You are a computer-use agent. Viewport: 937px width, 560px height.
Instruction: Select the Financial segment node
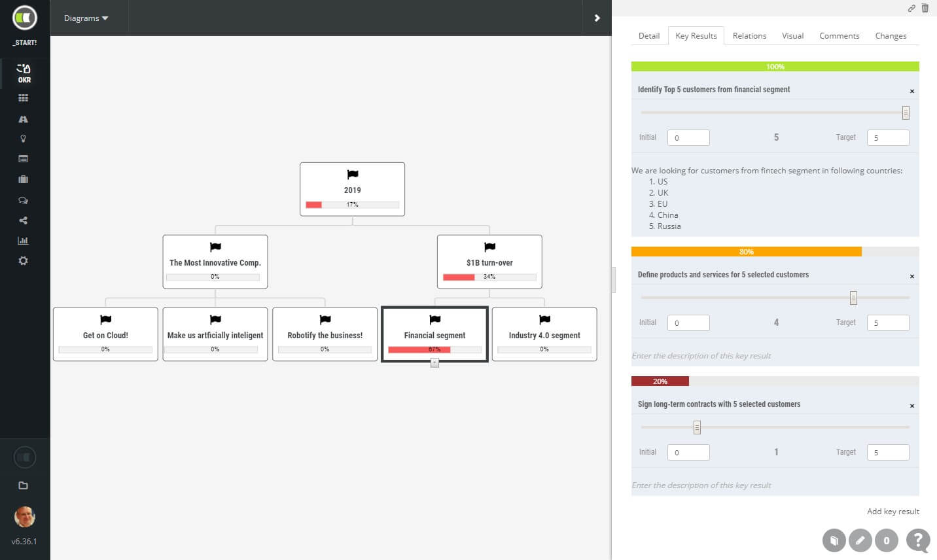click(434, 334)
